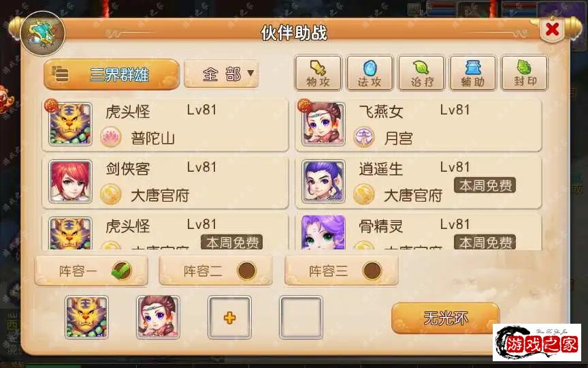Screen dimensions: 588x368
Task: Select the 辅助 support filter icon
Action: [x=472, y=73]
